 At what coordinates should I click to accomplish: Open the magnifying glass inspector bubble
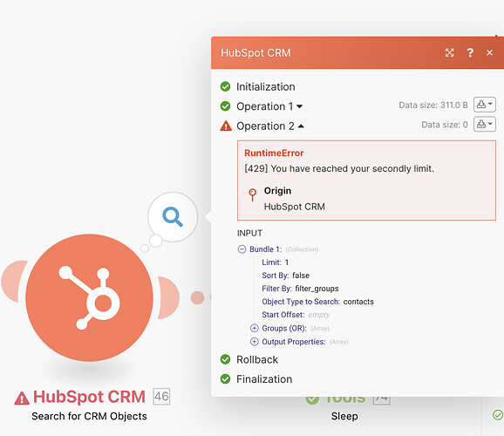pos(173,217)
